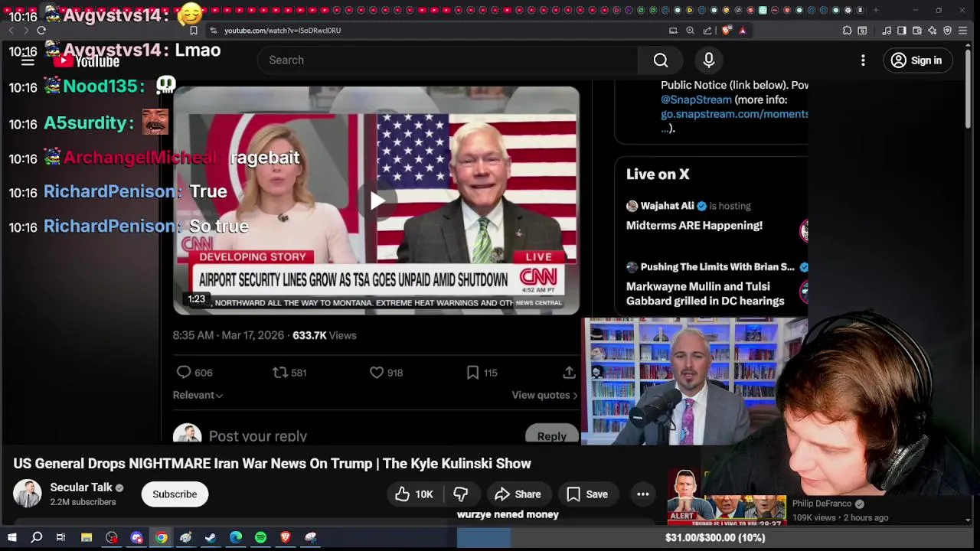This screenshot has height=551, width=980.
Task: Toggle the browser sidebar panel
Action: [x=902, y=31]
